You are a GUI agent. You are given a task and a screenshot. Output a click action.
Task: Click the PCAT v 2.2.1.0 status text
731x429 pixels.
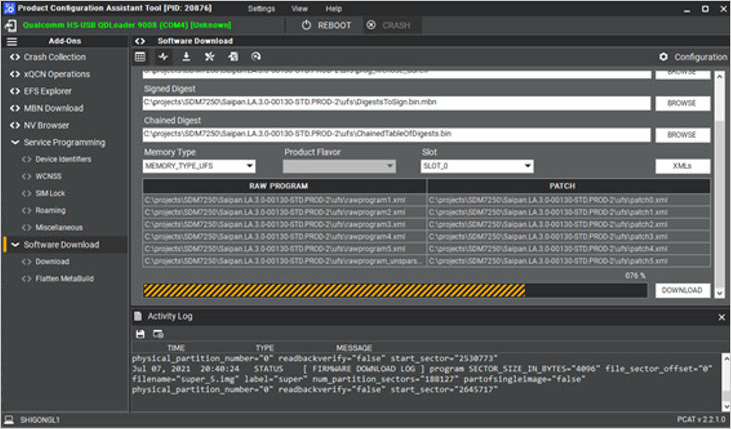click(701, 420)
